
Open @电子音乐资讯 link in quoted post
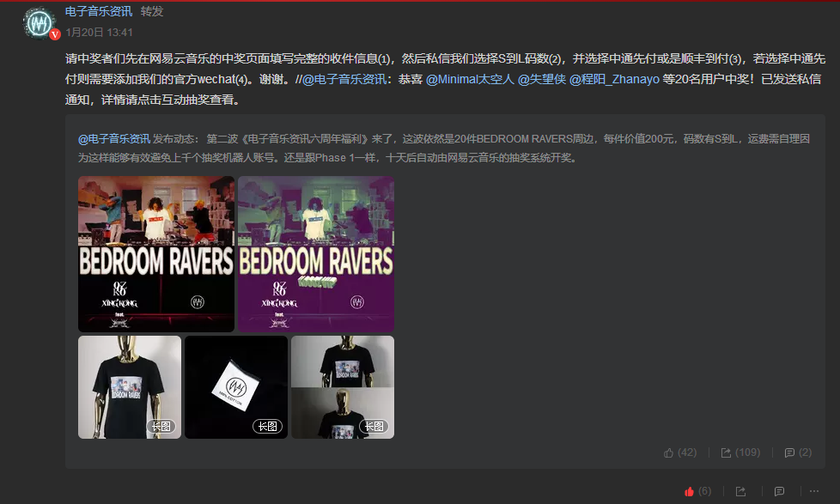tap(114, 139)
